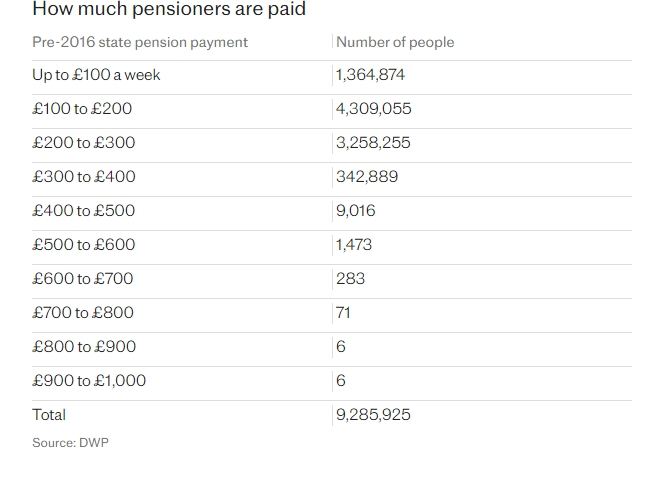Click the value 1,364,874

(x=370, y=75)
